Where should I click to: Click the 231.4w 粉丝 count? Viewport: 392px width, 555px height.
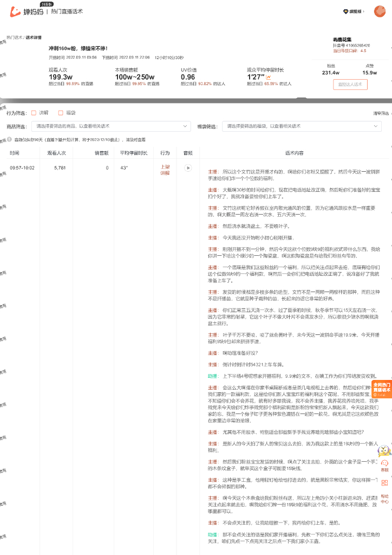click(x=331, y=73)
